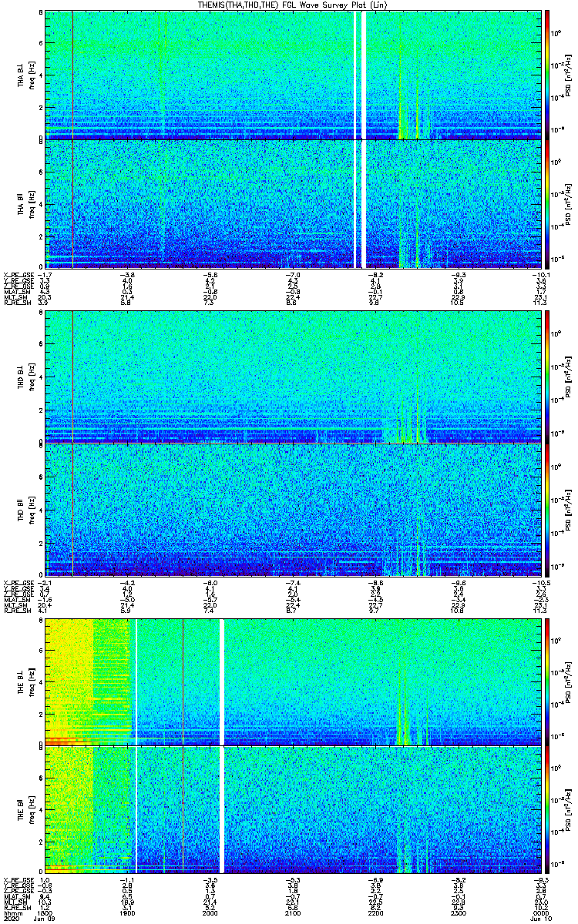Viewport: 578px width, 924px height.
Task: Click X_RE_GSE row label under THA panels
Action: (x=18, y=274)
